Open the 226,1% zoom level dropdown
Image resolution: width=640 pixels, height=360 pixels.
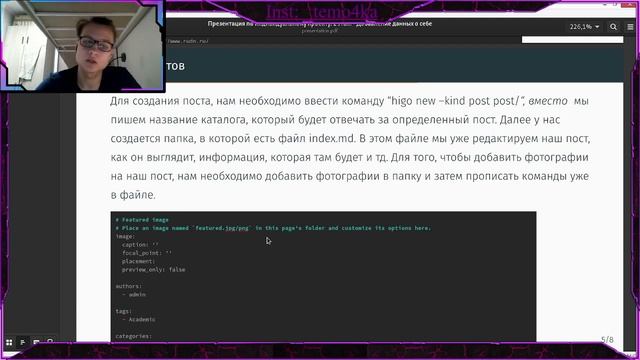584,27
